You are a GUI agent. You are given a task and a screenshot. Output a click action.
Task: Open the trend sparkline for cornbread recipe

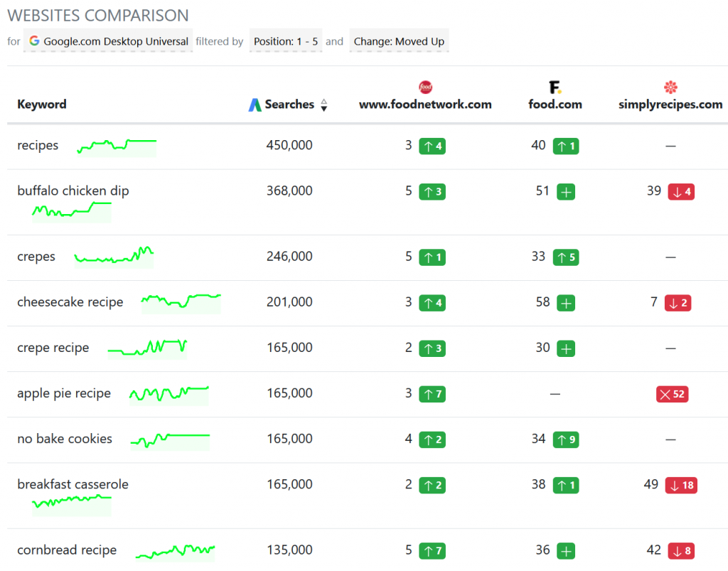(x=176, y=552)
